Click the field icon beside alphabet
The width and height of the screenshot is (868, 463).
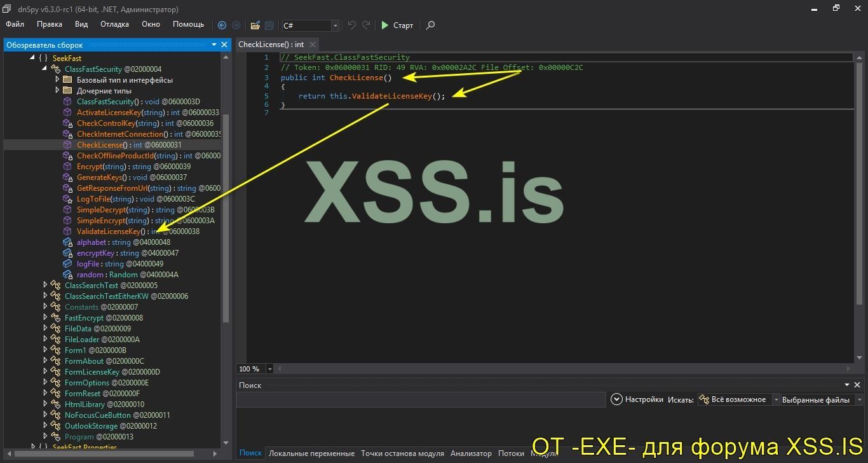(x=68, y=242)
